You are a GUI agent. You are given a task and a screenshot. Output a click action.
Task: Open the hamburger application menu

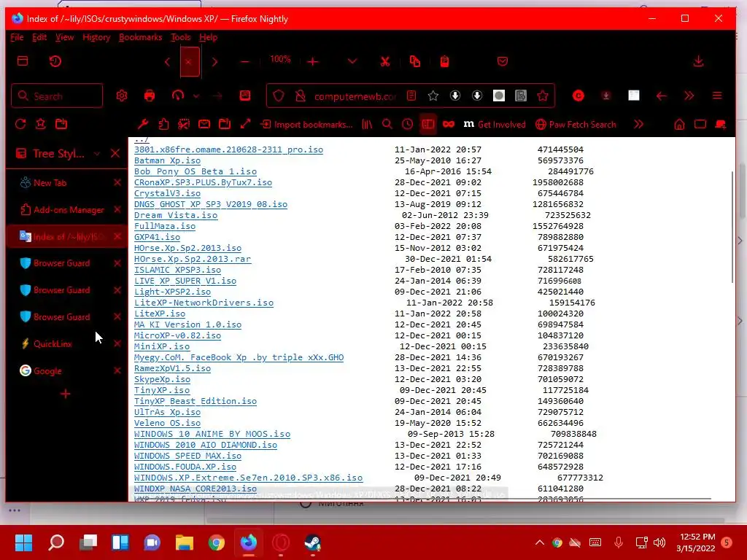point(717,96)
